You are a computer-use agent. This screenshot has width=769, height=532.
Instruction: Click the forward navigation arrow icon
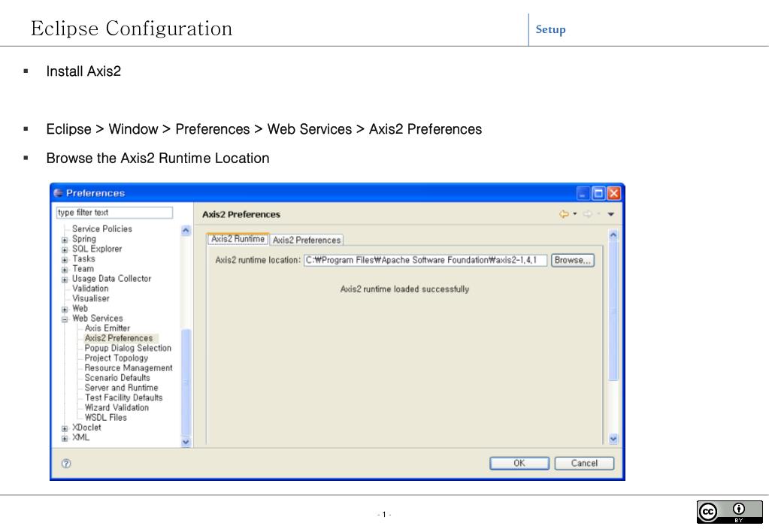[x=588, y=214]
